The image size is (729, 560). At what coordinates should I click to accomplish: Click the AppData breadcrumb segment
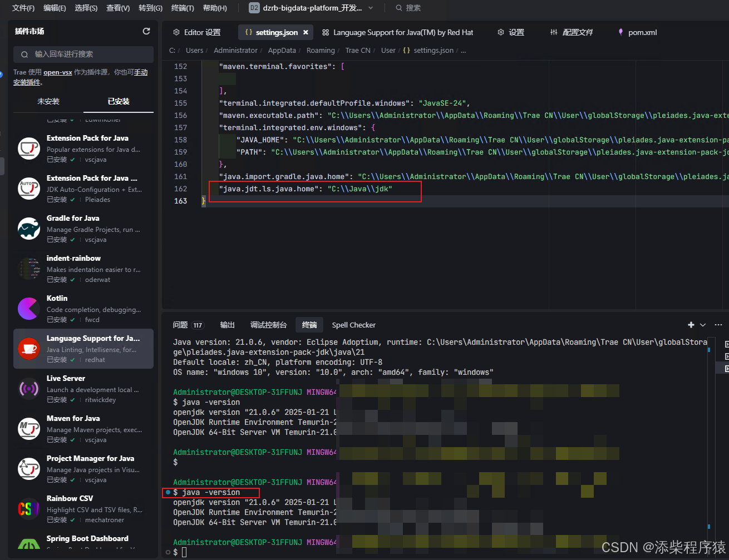(x=282, y=50)
